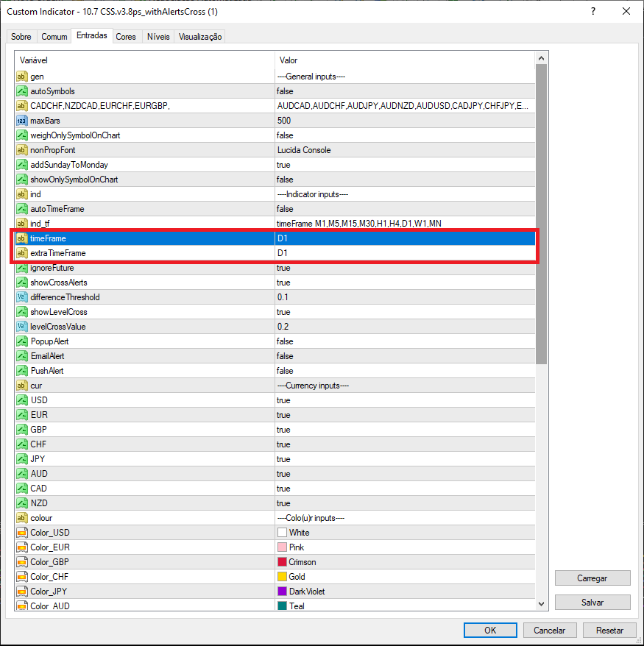This screenshot has width=644, height=646.
Task: Click the color icon beside Color_USD
Action: (22, 533)
